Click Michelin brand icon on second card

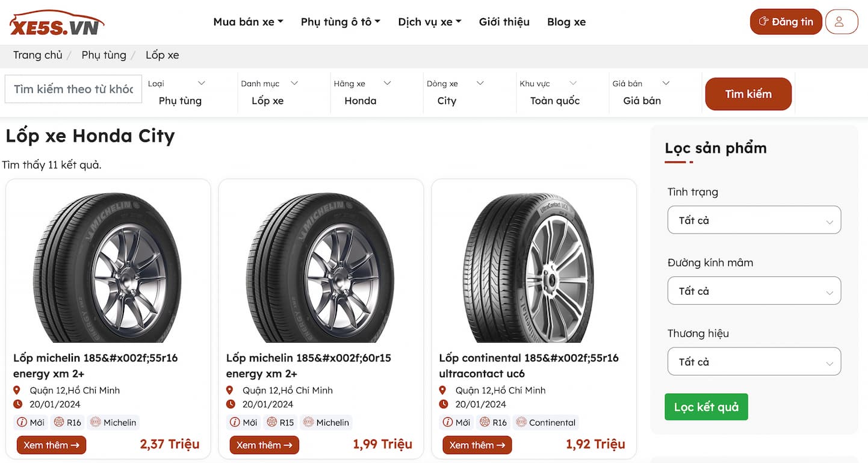(308, 422)
